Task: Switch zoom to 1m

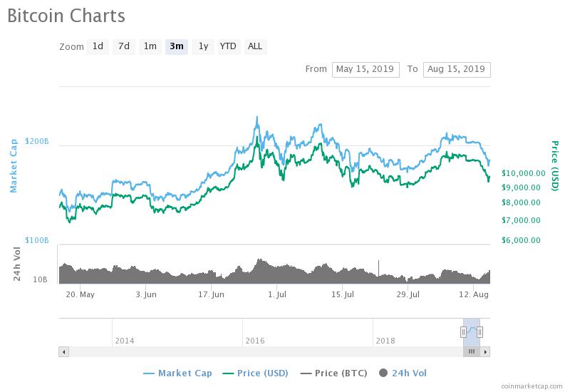Action: pos(150,46)
